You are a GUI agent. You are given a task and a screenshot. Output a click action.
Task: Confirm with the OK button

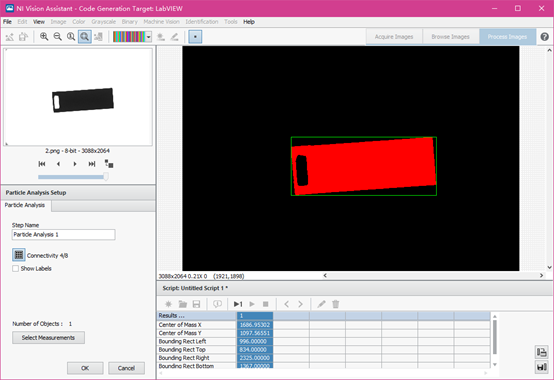85,368
